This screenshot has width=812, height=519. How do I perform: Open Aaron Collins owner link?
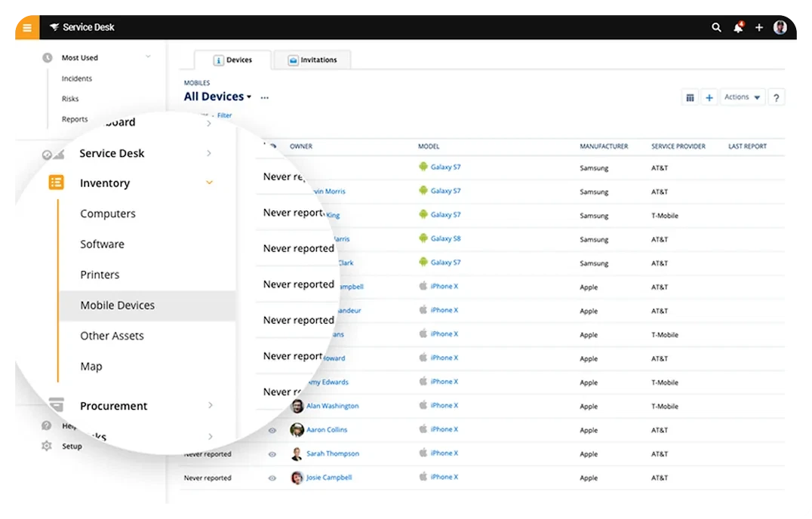coord(327,430)
